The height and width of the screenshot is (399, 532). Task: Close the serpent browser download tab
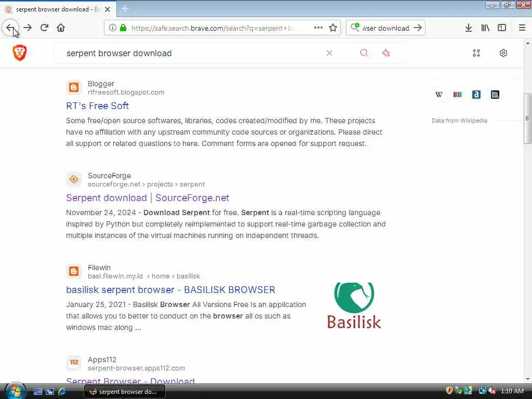[x=107, y=9]
